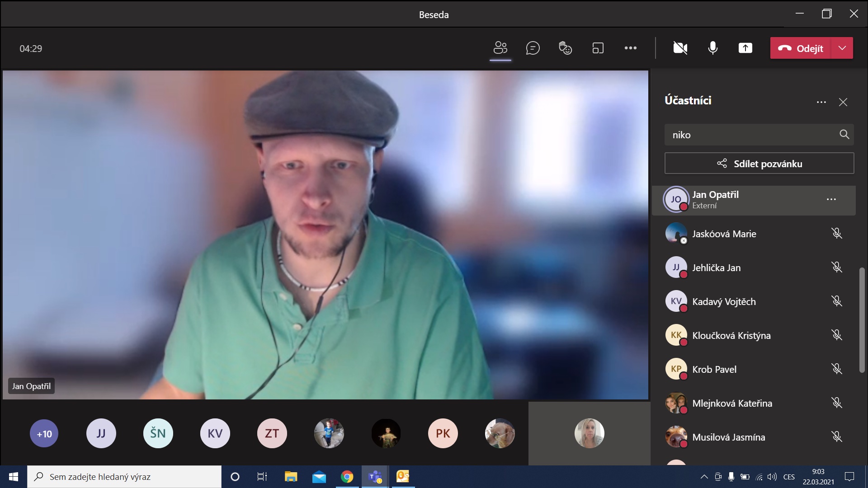Click the Odejít leave button
The image size is (868, 488).
click(801, 48)
